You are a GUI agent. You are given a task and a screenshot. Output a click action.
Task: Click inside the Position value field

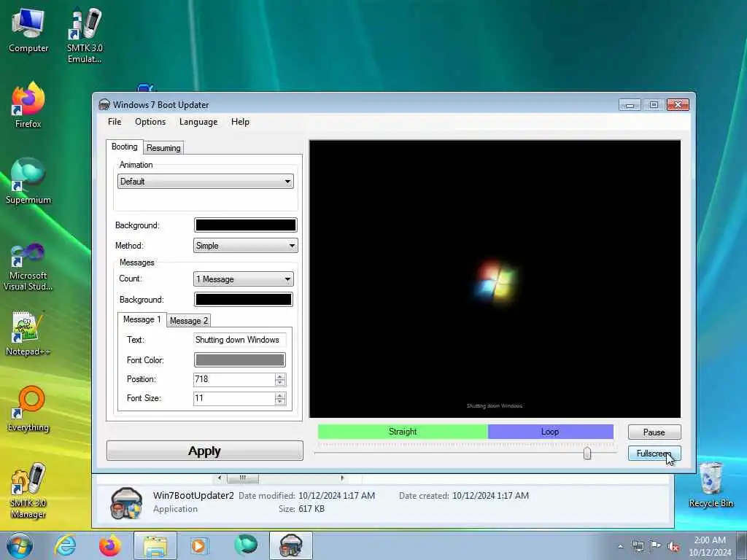[x=234, y=379]
